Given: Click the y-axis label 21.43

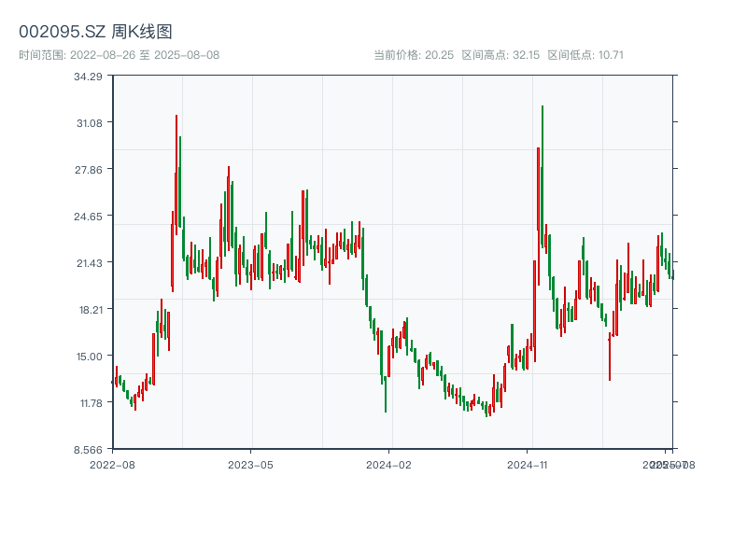Looking at the screenshot, I should pyautogui.click(x=90, y=263).
